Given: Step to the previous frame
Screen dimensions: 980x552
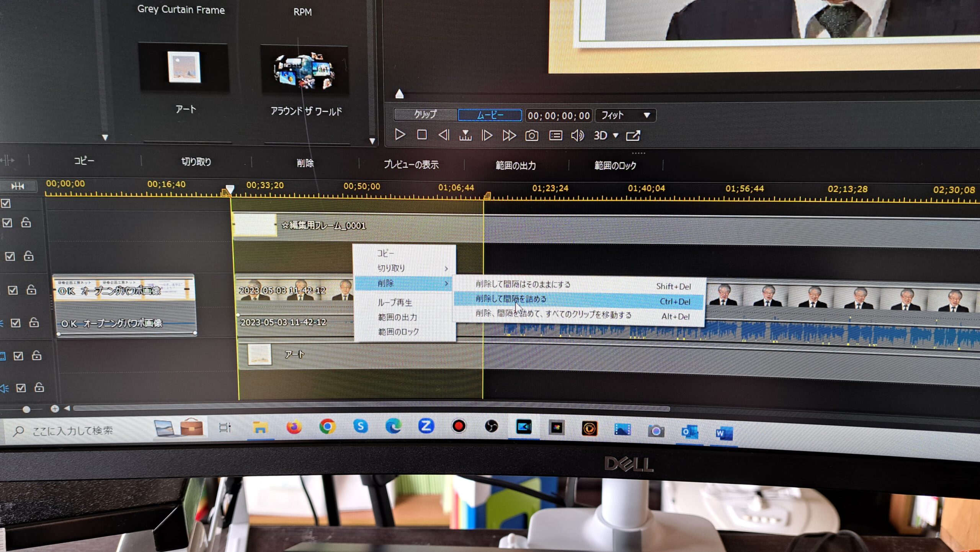Looking at the screenshot, I should pos(444,135).
